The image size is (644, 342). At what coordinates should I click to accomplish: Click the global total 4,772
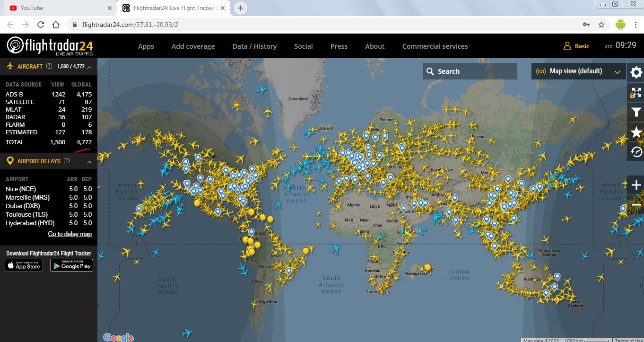click(x=84, y=142)
